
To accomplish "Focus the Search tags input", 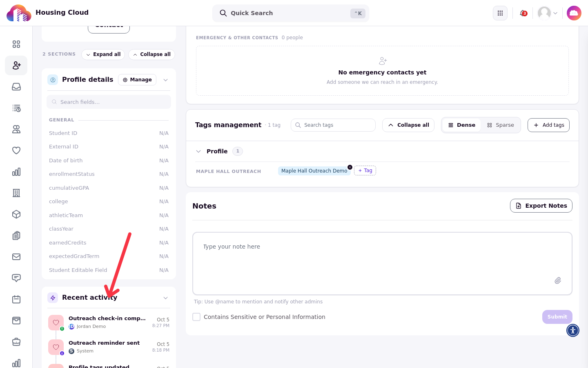I will coord(333,125).
